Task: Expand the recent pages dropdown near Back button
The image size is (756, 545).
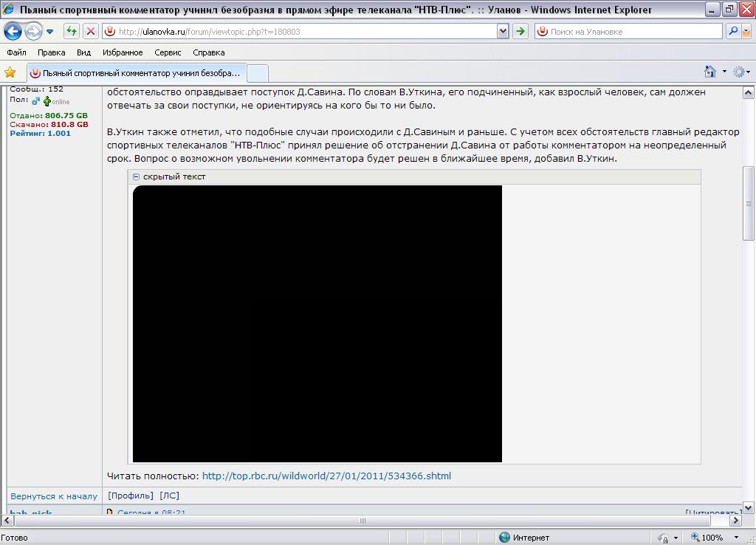Action: [x=50, y=32]
